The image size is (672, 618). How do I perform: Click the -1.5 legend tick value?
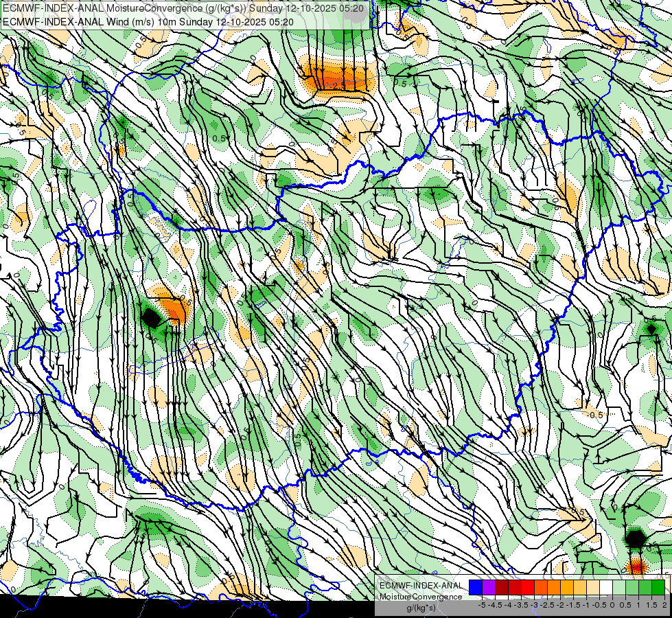click(x=573, y=605)
